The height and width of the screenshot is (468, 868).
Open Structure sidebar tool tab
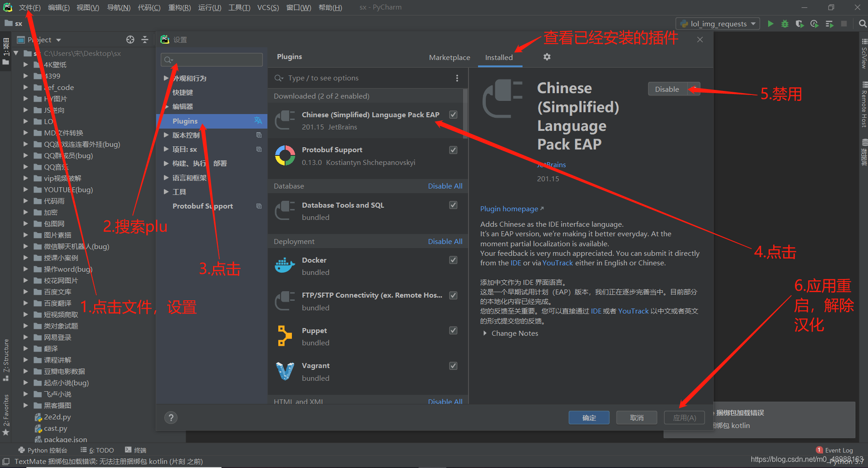[x=6, y=360]
